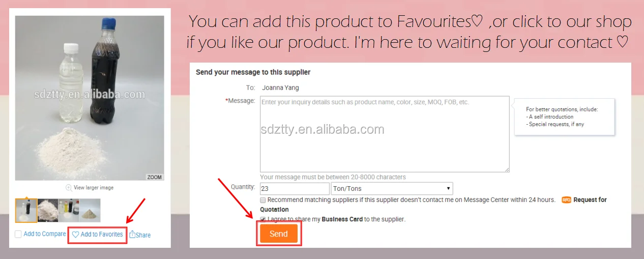Screen dimensions: 644x259
Task: Open the Ton/Tons unit dropdown
Action: pyautogui.click(x=392, y=189)
